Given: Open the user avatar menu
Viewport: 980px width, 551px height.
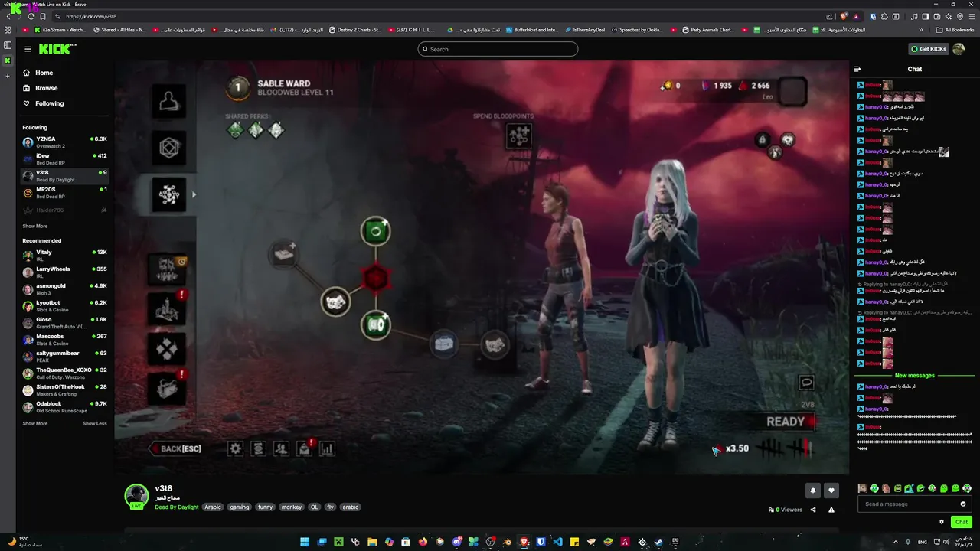Looking at the screenshot, I should (959, 49).
